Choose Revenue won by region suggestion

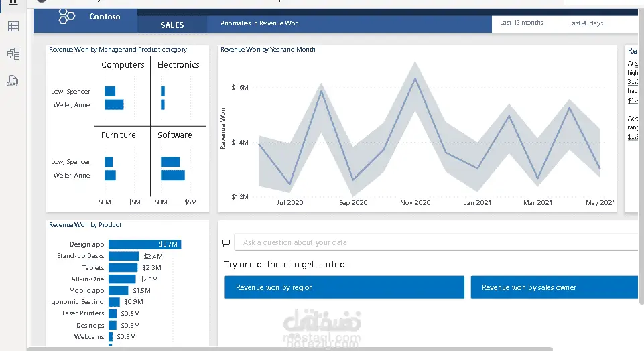coord(344,287)
